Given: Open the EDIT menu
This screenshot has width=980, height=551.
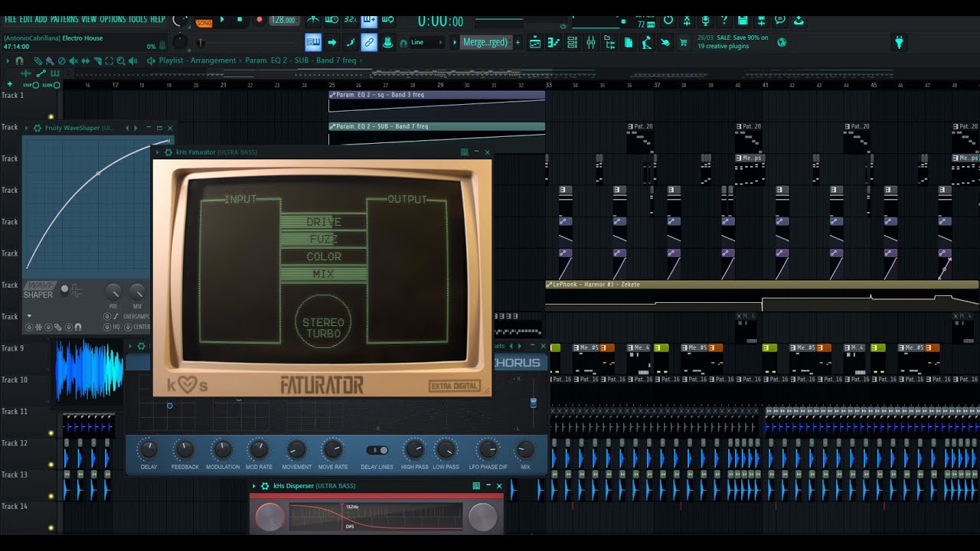Looking at the screenshot, I should [x=25, y=19].
